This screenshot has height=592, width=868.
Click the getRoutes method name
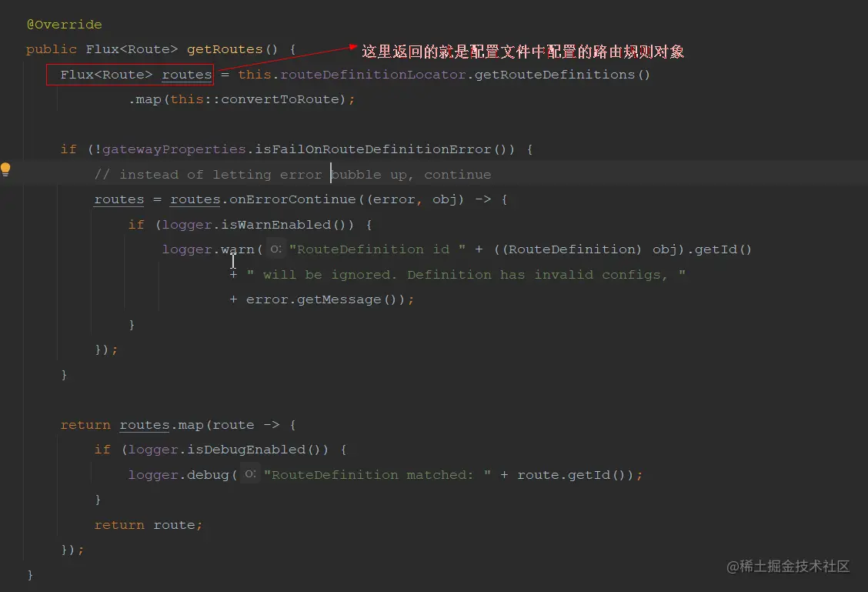point(225,49)
